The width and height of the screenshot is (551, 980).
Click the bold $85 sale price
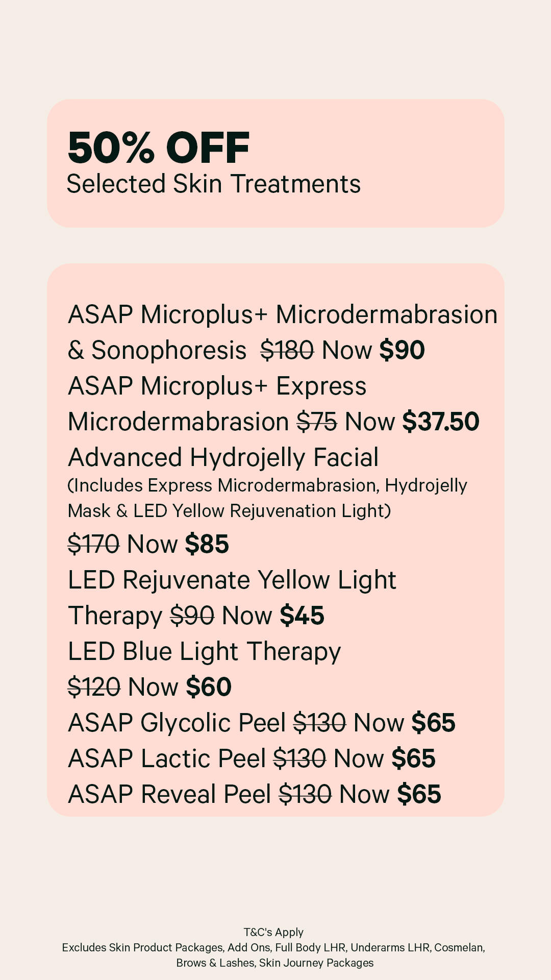(207, 544)
